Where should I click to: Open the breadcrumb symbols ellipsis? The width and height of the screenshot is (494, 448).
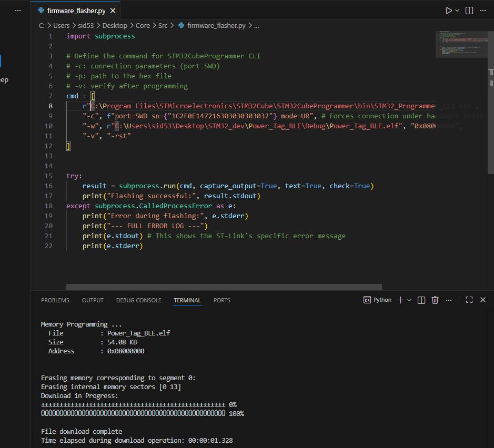tap(256, 25)
